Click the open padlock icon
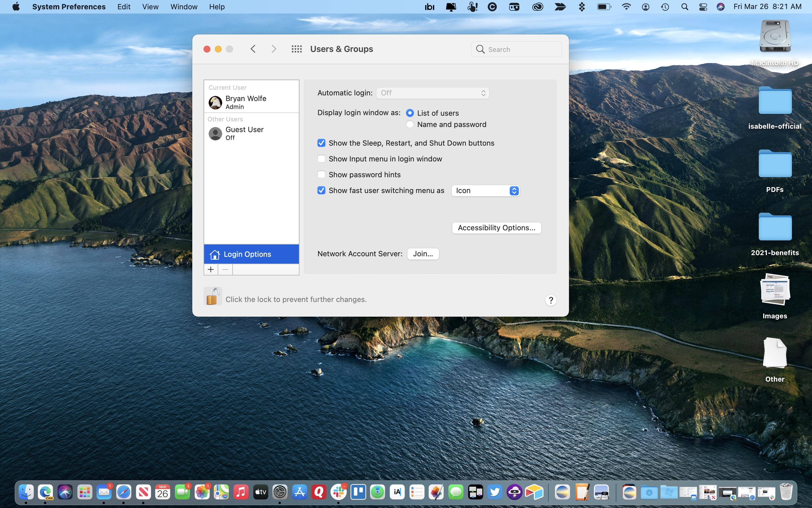Image resolution: width=812 pixels, height=508 pixels. click(x=213, y=297)
